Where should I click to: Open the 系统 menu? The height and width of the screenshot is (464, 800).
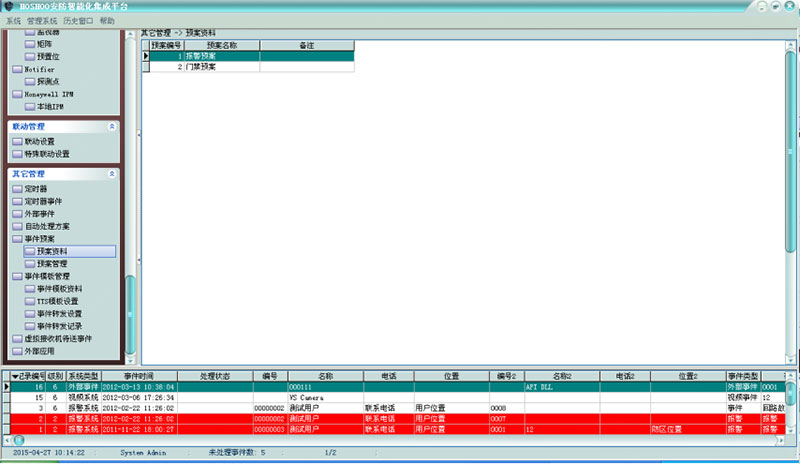(x=13, y=20)
